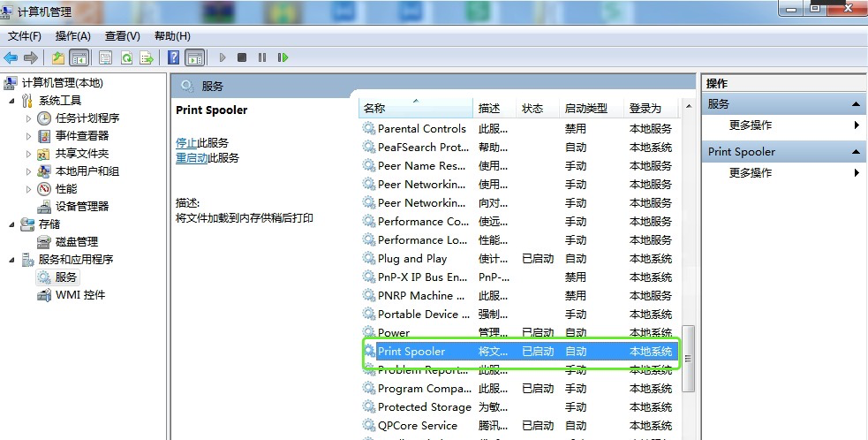
Task: Select the Performance Co... service gear icon
Action: (369, 221)
